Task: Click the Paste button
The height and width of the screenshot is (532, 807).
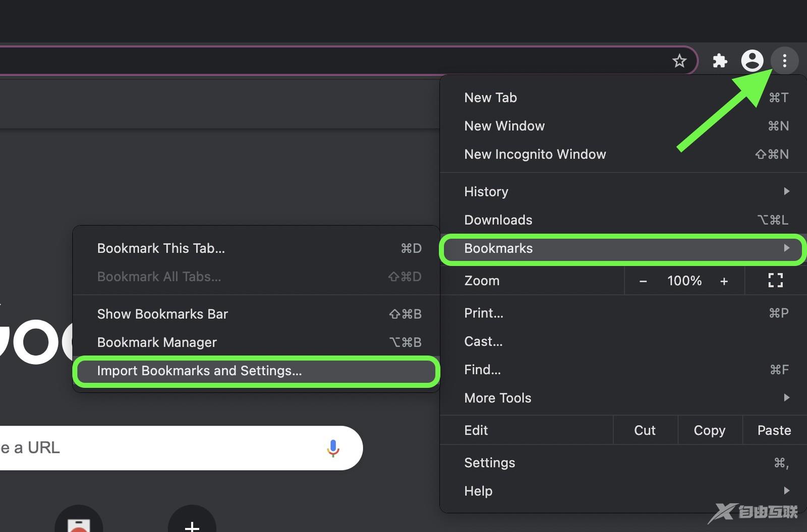Action: click(x=774, y=430)
